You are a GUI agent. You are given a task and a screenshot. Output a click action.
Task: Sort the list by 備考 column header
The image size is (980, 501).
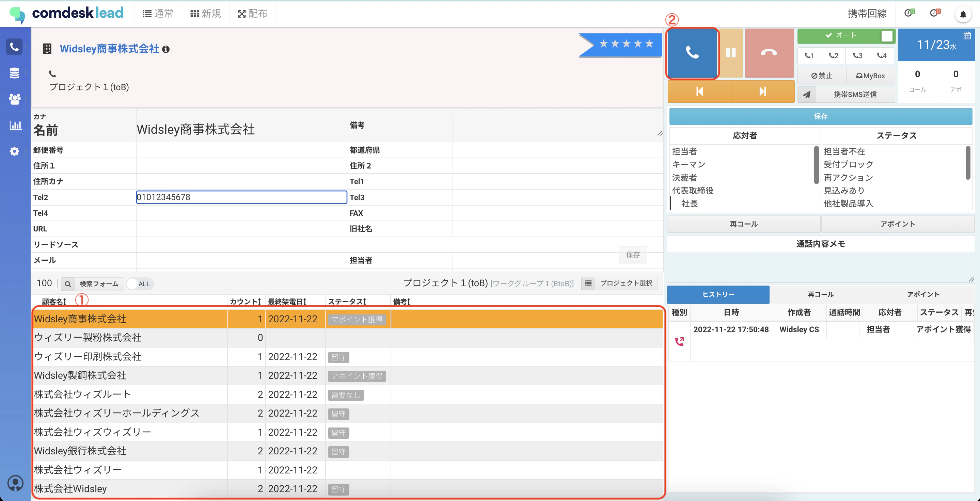401,302
